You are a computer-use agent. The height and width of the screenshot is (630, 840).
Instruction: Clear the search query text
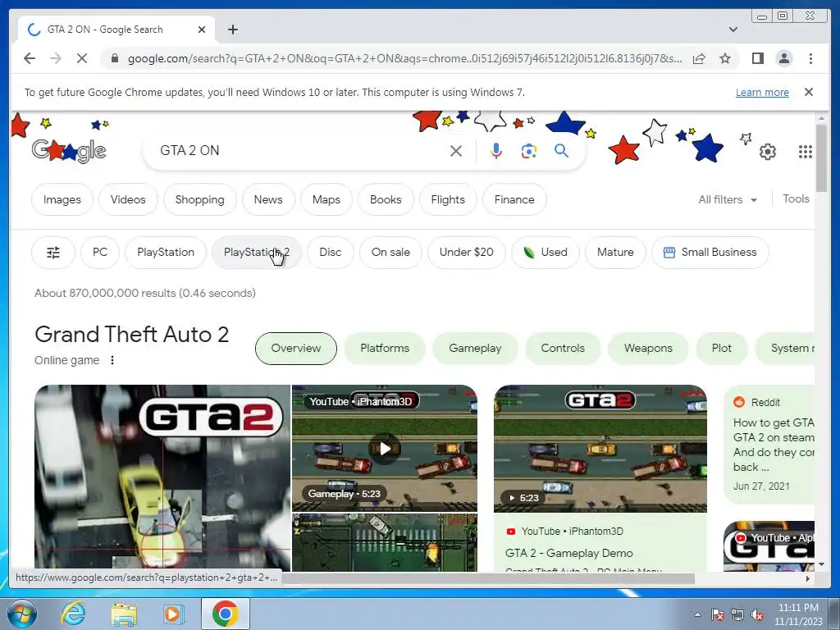(x=456, y=151)
